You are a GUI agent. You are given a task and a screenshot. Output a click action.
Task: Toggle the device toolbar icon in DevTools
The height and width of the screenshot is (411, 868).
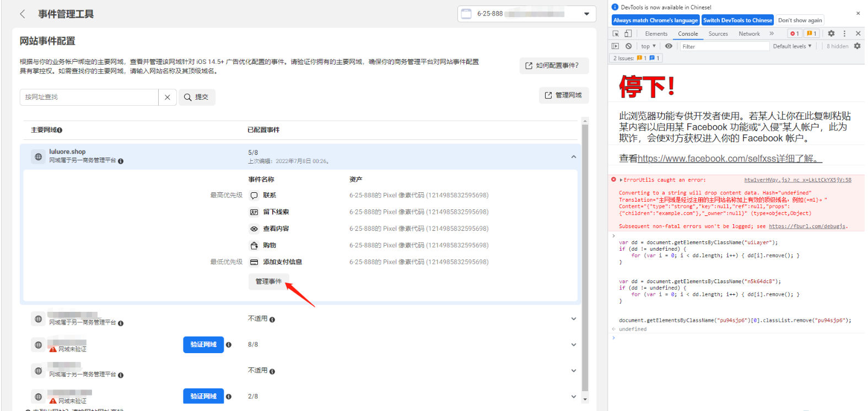pos(628,34)
